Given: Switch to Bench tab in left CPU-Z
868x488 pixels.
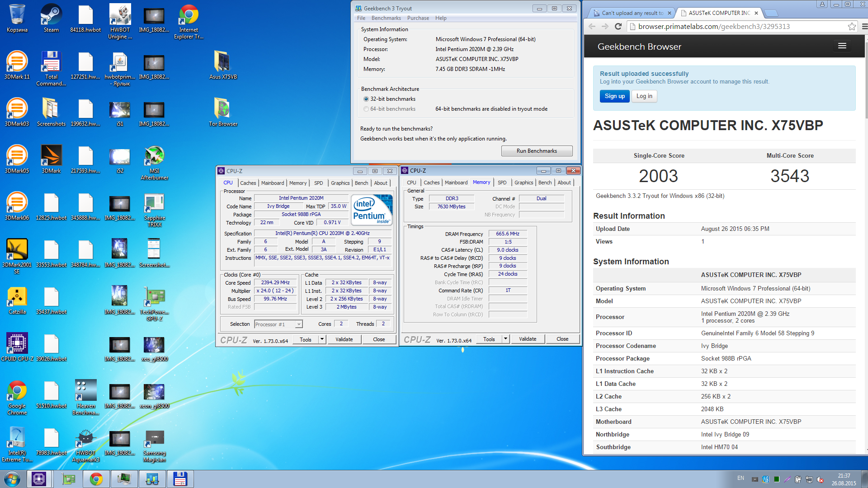Looking at the screenshot, I should pyautogui.click(x=361, y=183).
